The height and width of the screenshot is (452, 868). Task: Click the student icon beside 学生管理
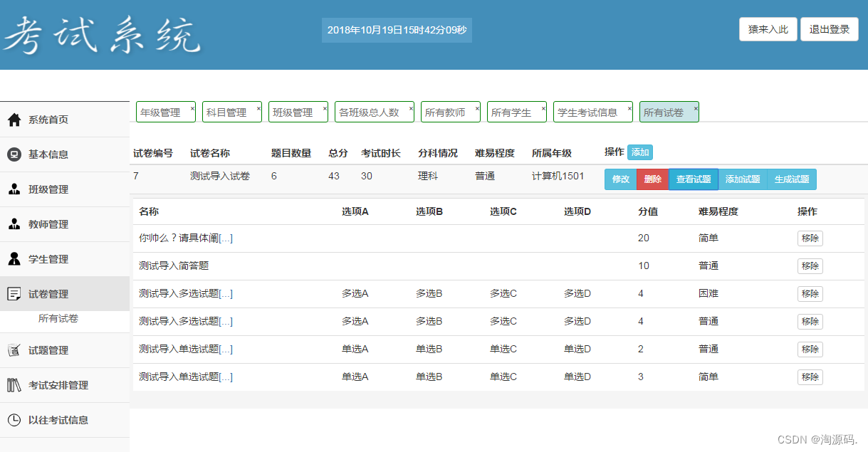(14, 259)
